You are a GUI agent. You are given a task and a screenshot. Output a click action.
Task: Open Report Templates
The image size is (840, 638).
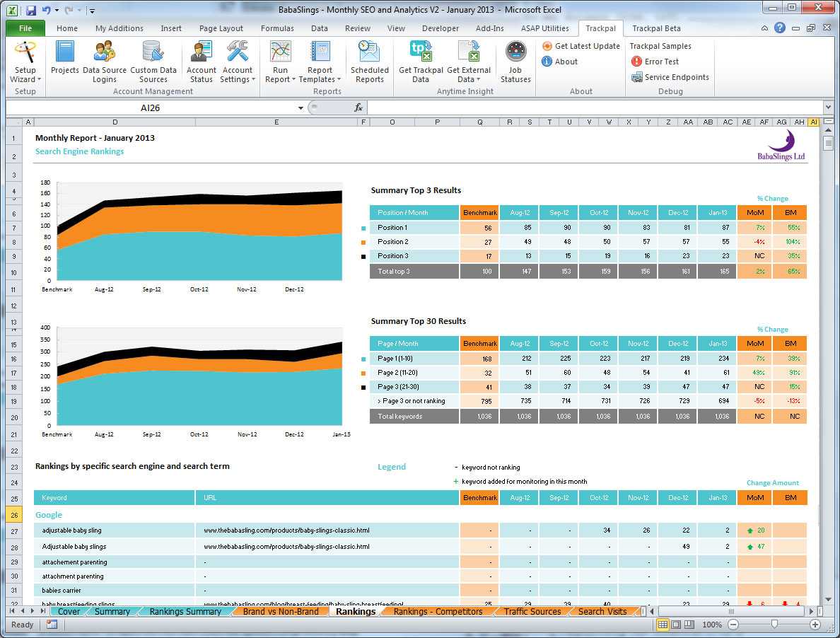(320, 62)
